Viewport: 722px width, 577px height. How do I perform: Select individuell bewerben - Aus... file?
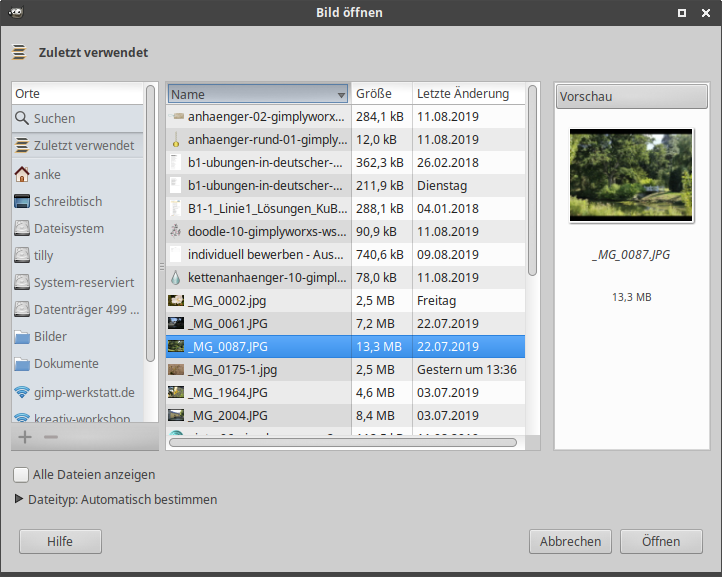pos(345,255)
